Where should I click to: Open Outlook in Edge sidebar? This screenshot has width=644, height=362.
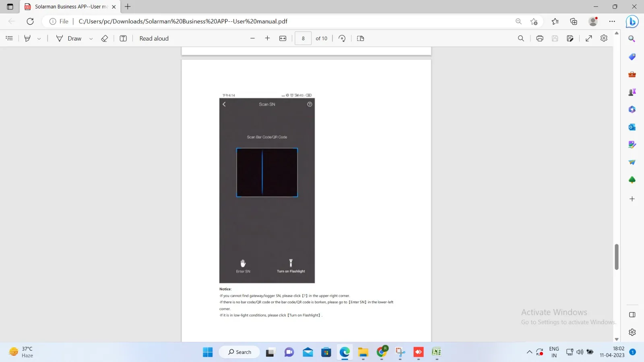point(632,127)
